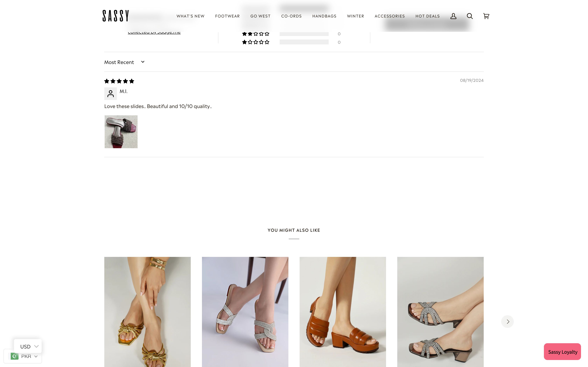Image resolution: width=588 pixels, height=367 pixels.
Task: Filter by one-star rating bar
Action: click(304, 42)
